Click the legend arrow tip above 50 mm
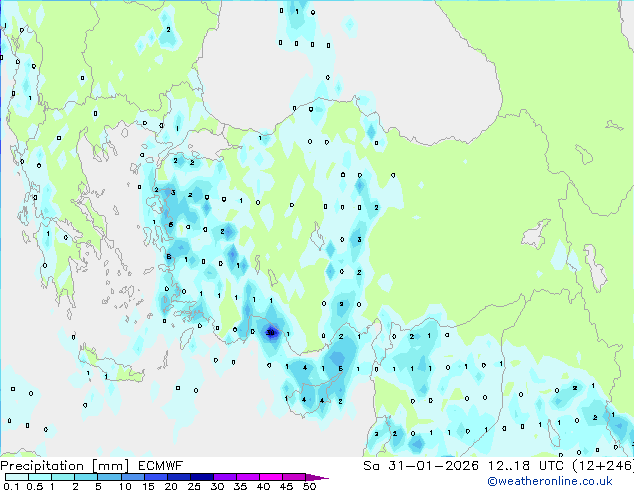634x490 pixels. 317,477
